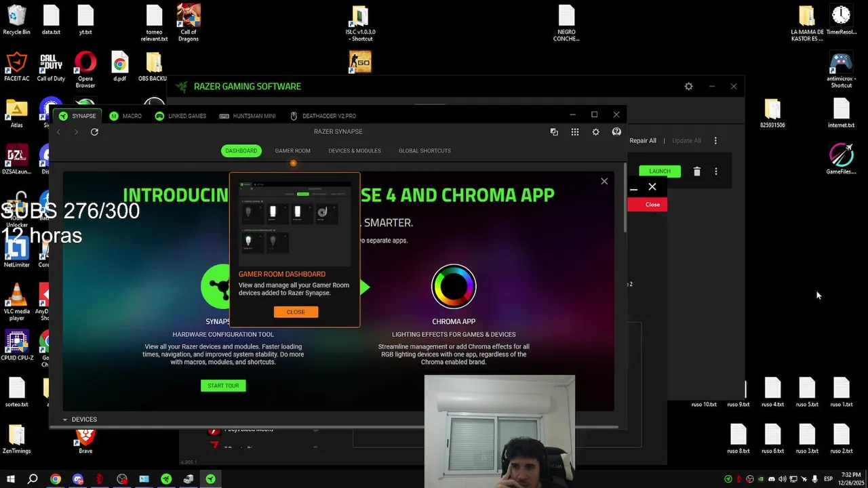
Task: Click the overlapping-windows icon in Synapse toolbar
Action: coord(554,132)
